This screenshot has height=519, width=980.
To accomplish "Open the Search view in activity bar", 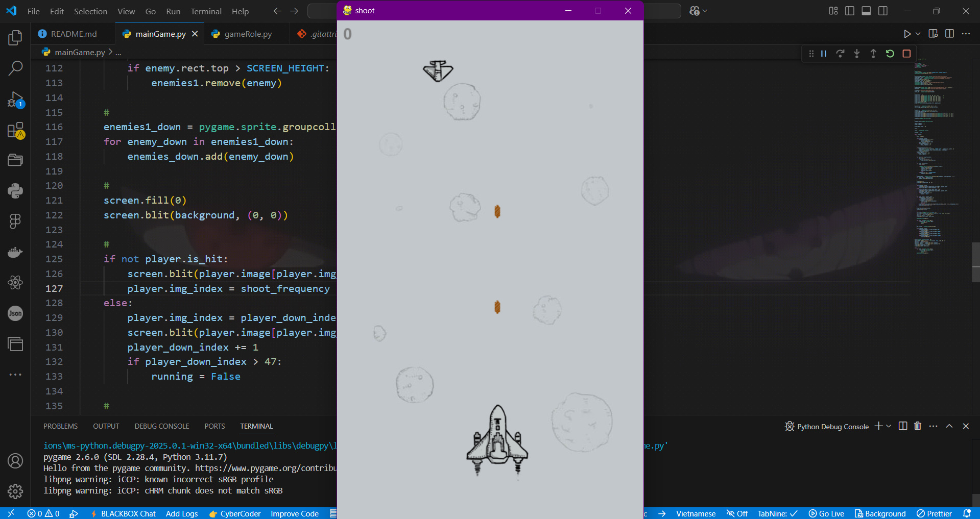I will (x=15, y=68).
